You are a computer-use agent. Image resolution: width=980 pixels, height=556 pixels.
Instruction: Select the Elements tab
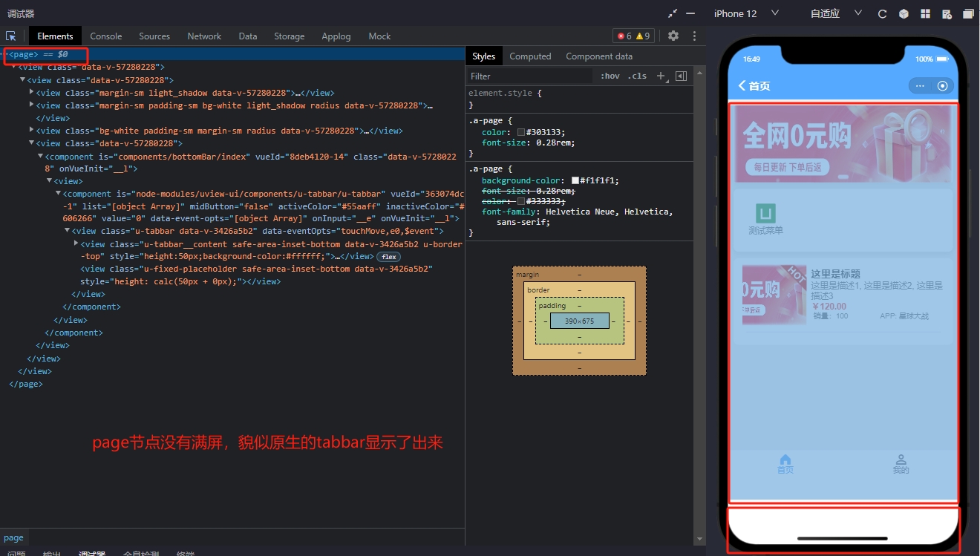(x=55, y=36)
